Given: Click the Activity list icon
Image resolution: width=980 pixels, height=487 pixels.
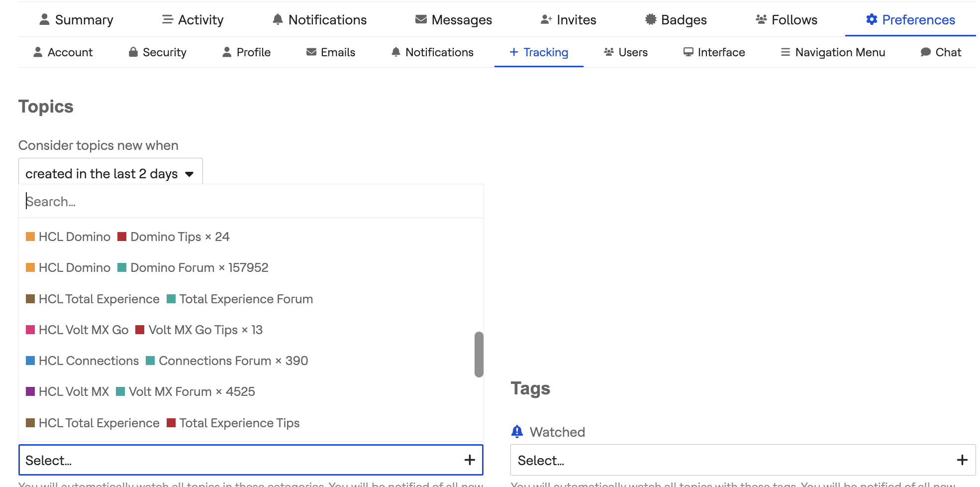Looking at the screenshot, I should [168, 19].
